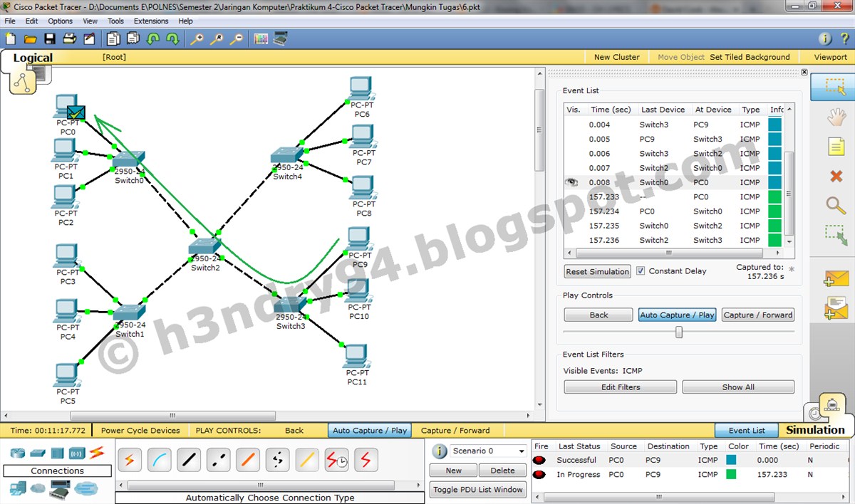Zoom out with the minus magnifier
Viewport: 855px width, 504px height.
point(236,38)
